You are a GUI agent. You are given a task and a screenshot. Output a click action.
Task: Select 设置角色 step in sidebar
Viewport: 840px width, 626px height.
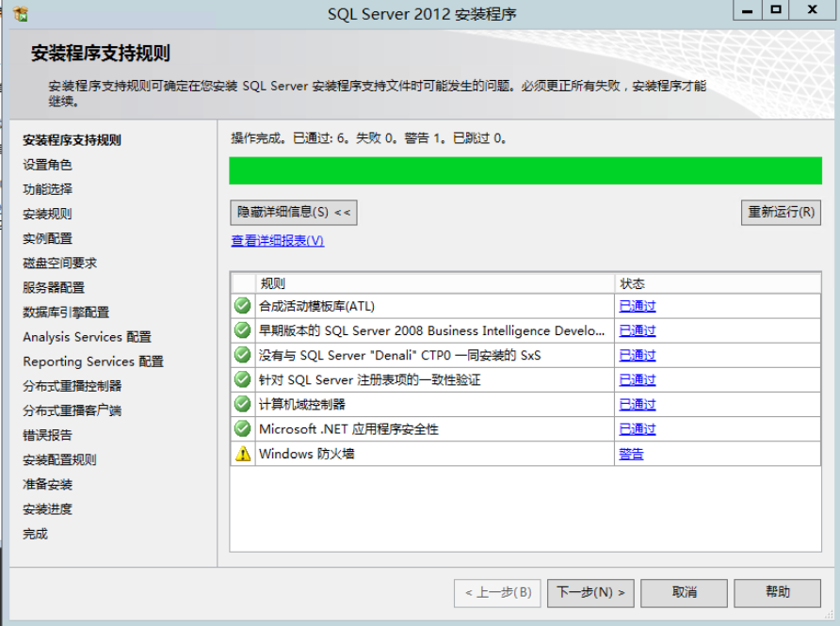(47, 165)
